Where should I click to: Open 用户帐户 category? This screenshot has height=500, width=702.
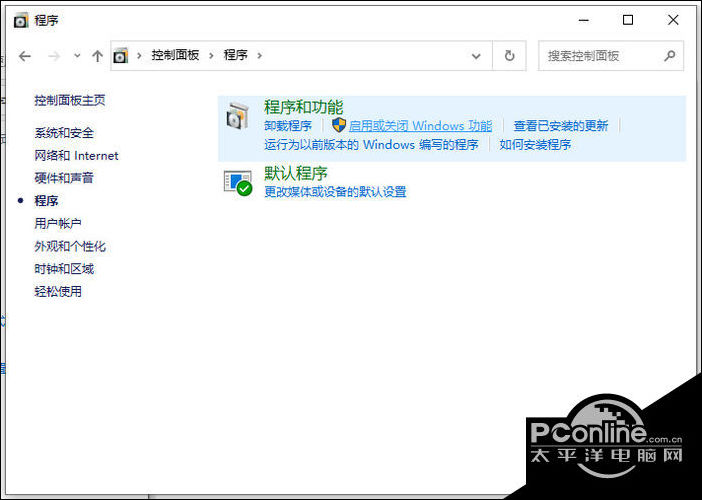coord(58,223)
